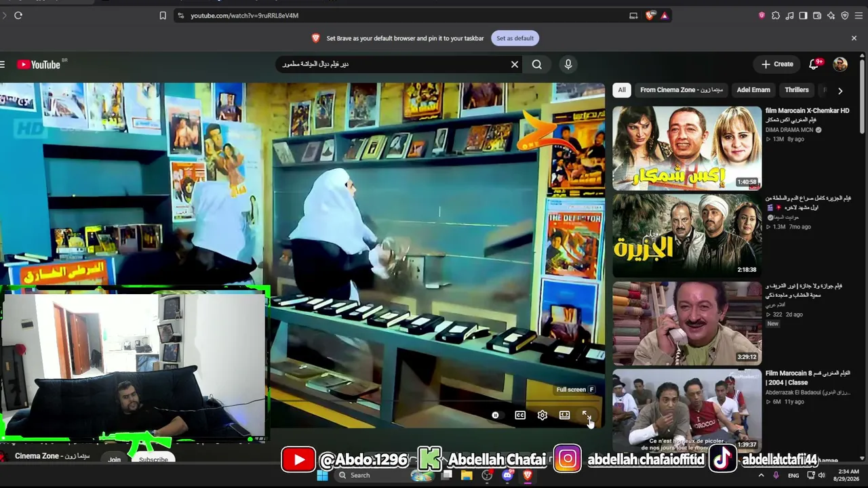Open the video player settings gear
Image resolution: width=868 pixels, height=488 pixels.
(x=542, y=415)
